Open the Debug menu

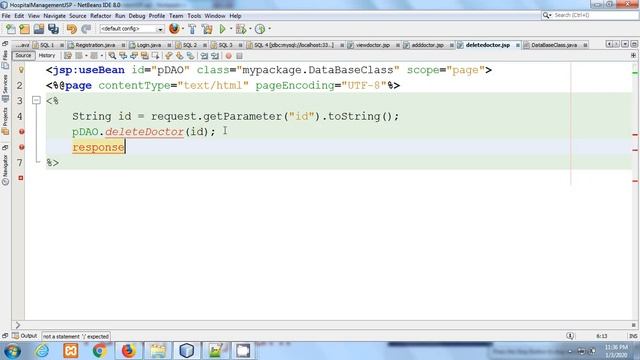point(137,16)
